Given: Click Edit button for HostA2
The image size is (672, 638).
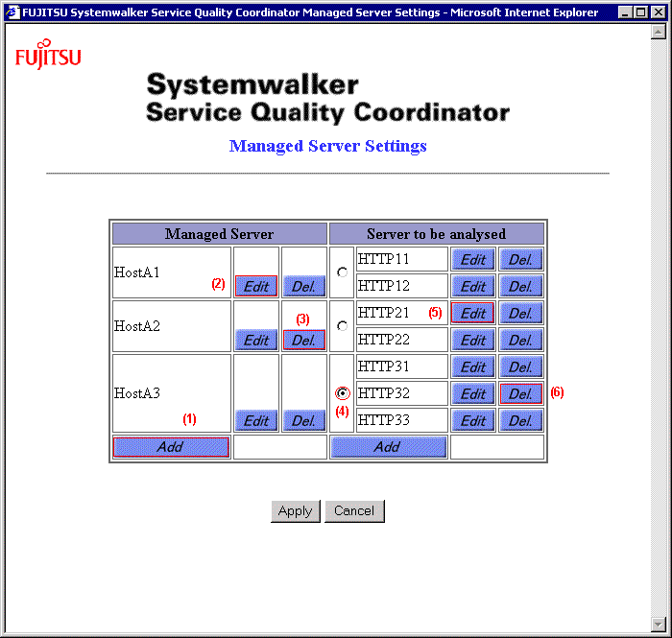Looking at the screenshot, I should 256,340.
